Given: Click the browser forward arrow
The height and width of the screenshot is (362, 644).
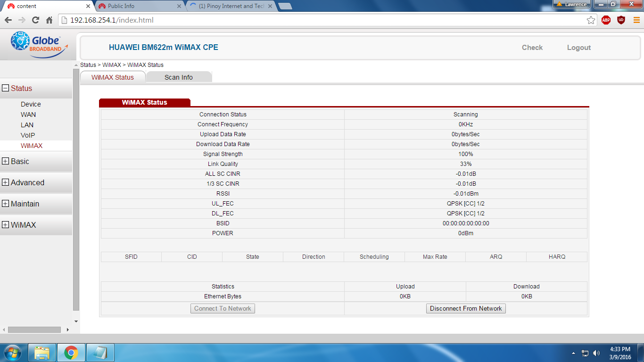Looking at the screenshot, I should (x=22, y=20).
